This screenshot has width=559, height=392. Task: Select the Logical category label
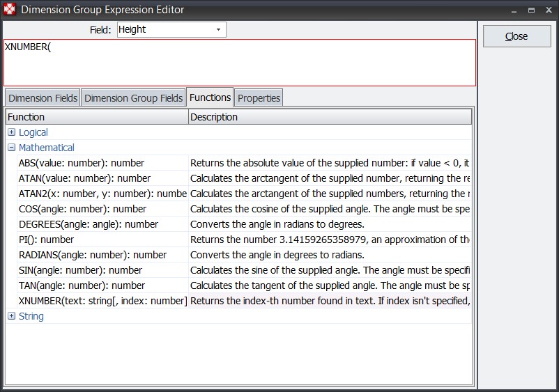pos(33,132)
